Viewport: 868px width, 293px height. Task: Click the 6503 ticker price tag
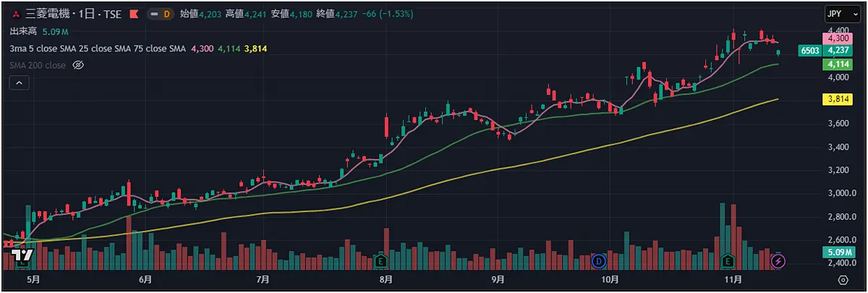809,51
